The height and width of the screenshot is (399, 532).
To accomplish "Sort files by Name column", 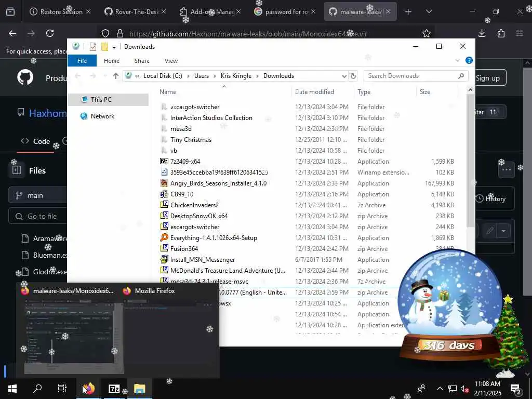I will coord(223,92).
